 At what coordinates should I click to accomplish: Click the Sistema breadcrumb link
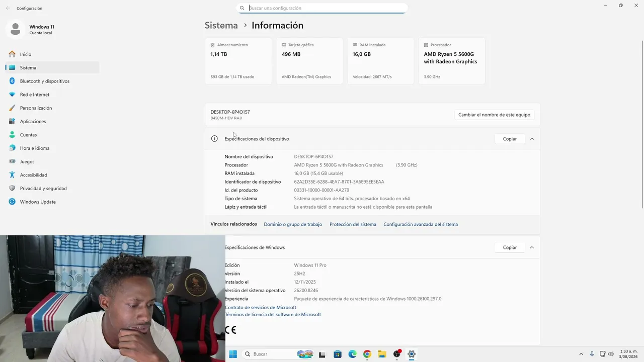pyautogui.click(x=221, y=25)
